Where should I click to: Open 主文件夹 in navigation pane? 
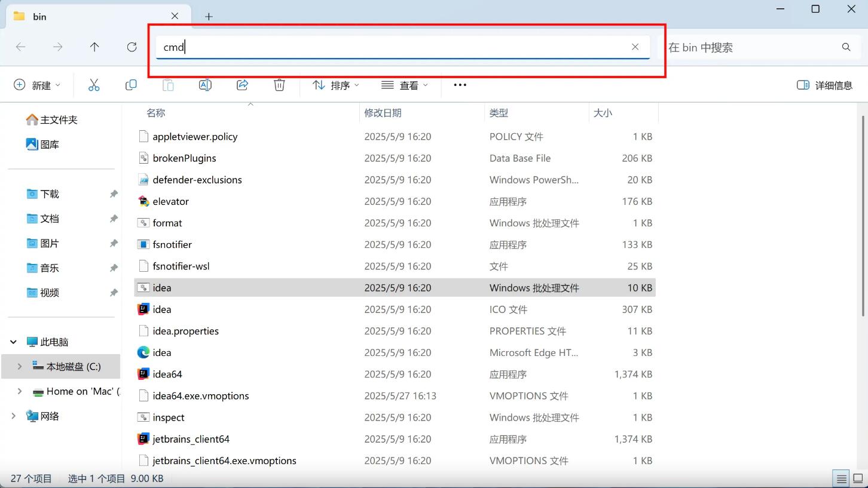(52, 120)
